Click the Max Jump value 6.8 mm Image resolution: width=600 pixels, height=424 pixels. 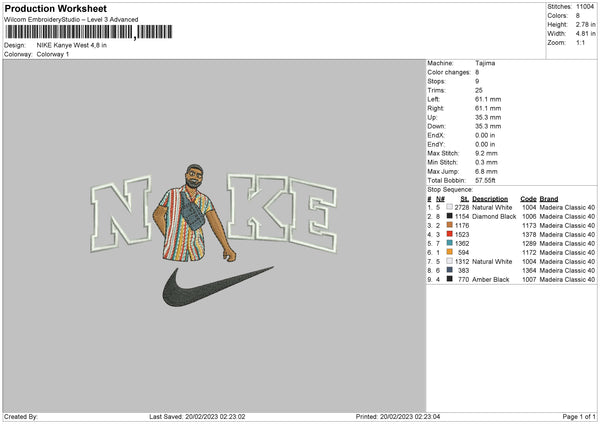tap(486, 171)
